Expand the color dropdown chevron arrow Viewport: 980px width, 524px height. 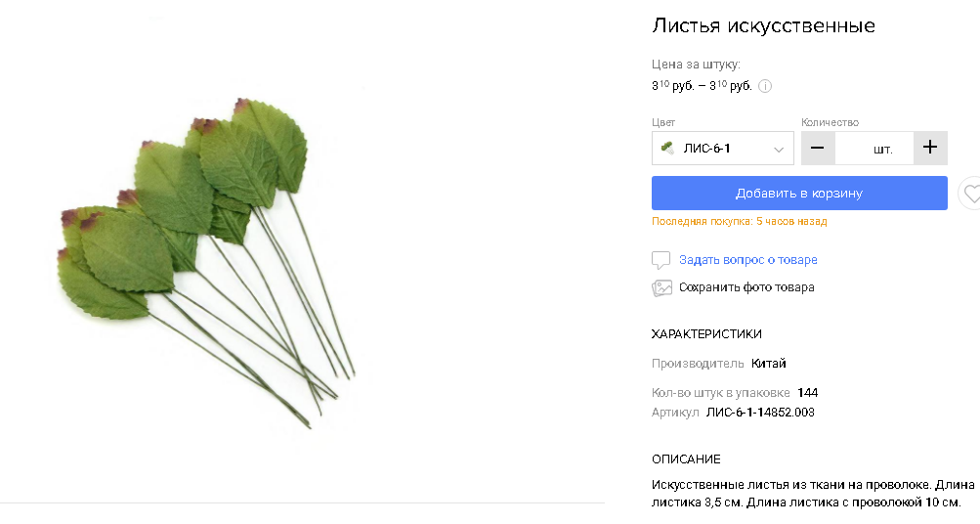(778, 150)
